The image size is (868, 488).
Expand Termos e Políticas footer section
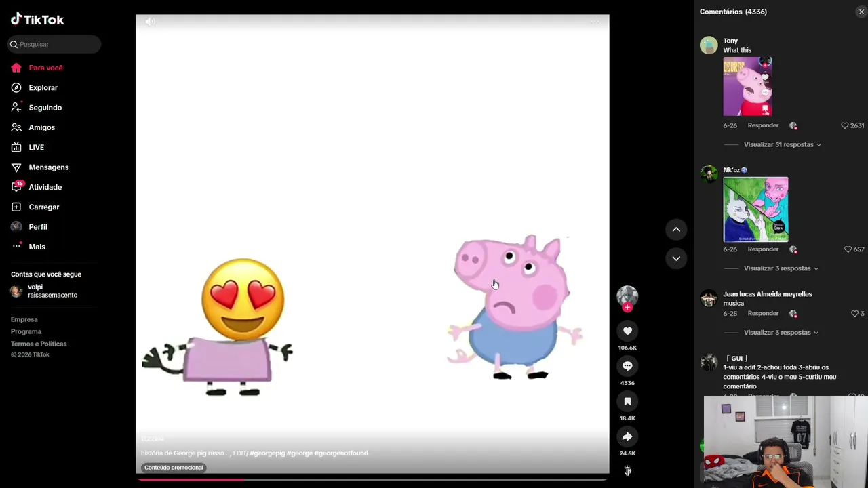coord(39,344)
